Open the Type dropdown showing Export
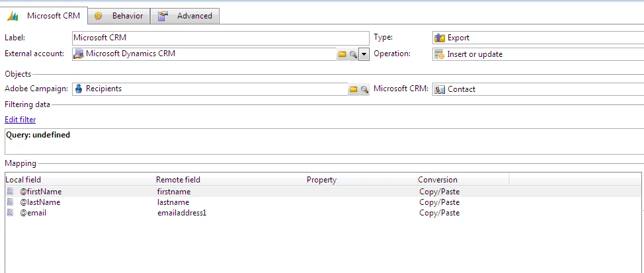644x273 pixels. point(538,38)
